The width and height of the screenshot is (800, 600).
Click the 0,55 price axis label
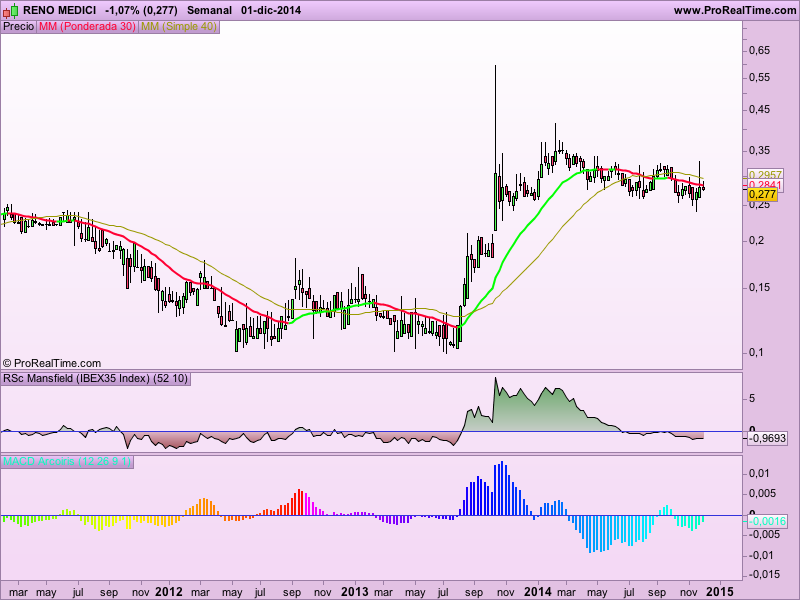coord(760,78)
